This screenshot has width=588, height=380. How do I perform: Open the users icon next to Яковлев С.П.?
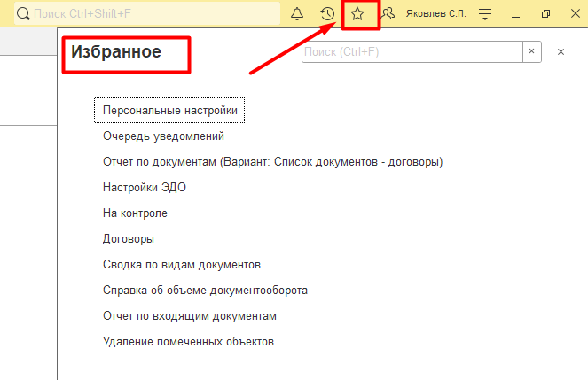tap(388, 14)
